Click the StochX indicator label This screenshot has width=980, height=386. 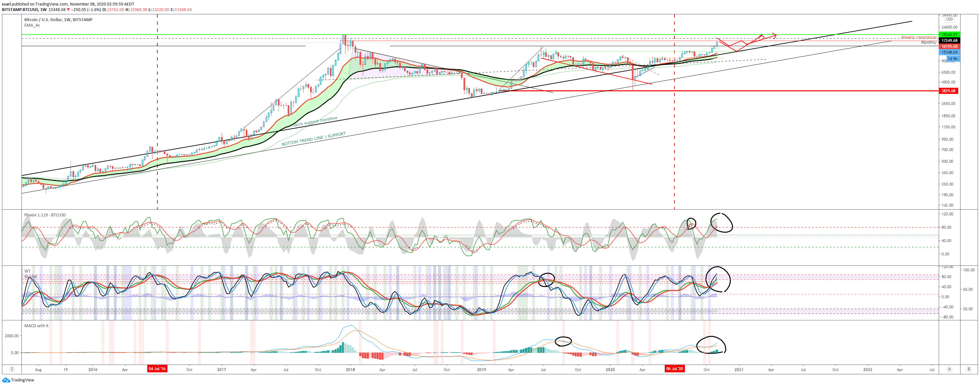pos(31,277)
